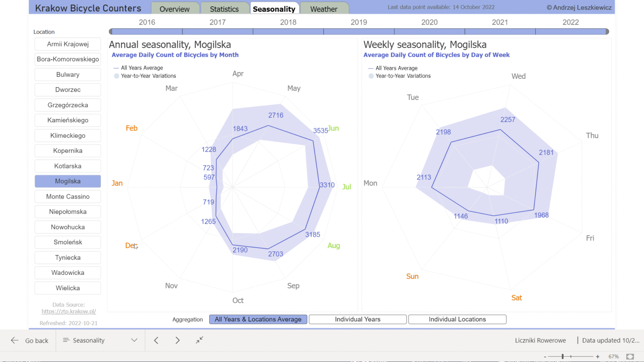Image resolution: width=644 pixels, height=362 pixels.
Task: Select the Wielicka location
Action: (x=68, y=288)
